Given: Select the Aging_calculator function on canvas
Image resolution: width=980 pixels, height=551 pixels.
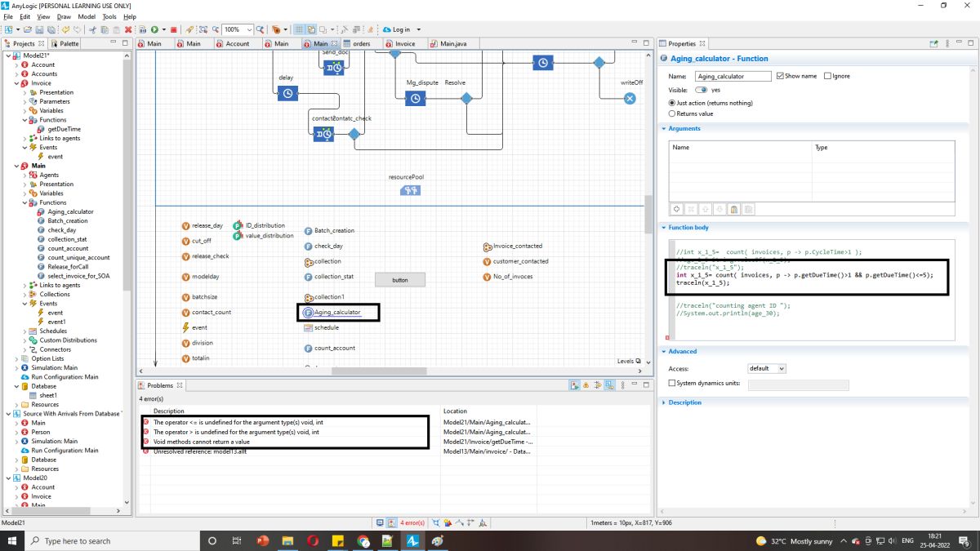Looking at the screenshot, I should coord(332,312).
